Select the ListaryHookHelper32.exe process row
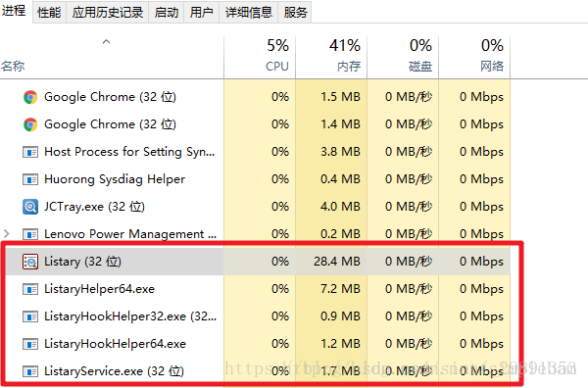This screenshot has height=388, width=588. click(257, 316)
